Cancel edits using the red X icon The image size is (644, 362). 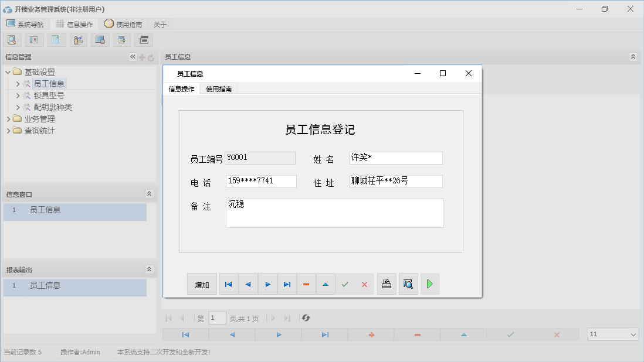click(x=365, y=284)
